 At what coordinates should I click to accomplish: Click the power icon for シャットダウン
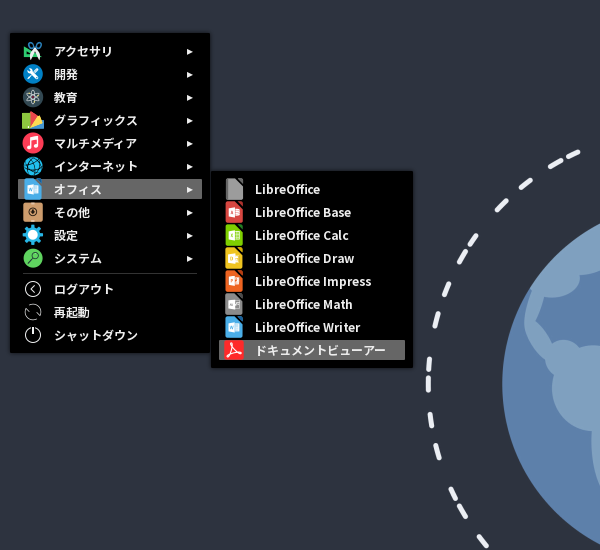click(33, 335)
